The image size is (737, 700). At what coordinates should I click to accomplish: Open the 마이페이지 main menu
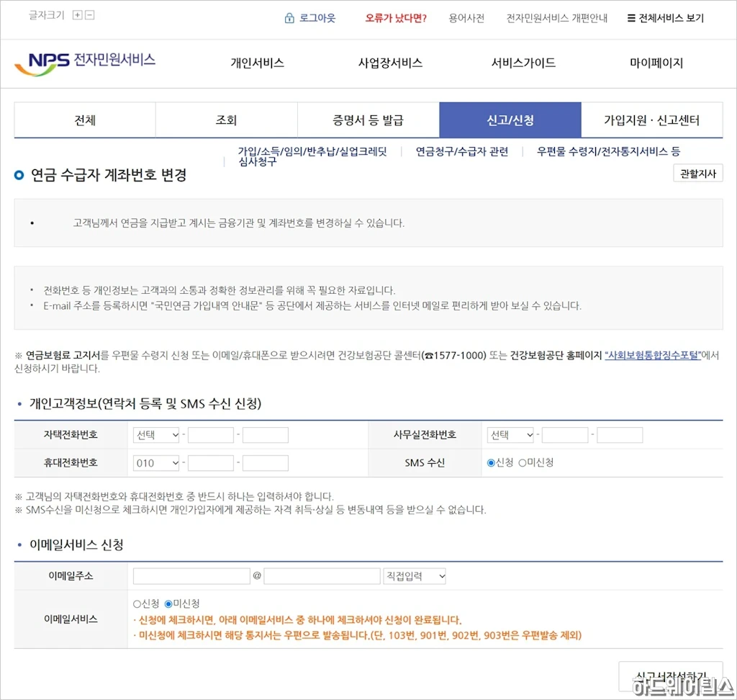pyautogui.click(x=656, y=63)
